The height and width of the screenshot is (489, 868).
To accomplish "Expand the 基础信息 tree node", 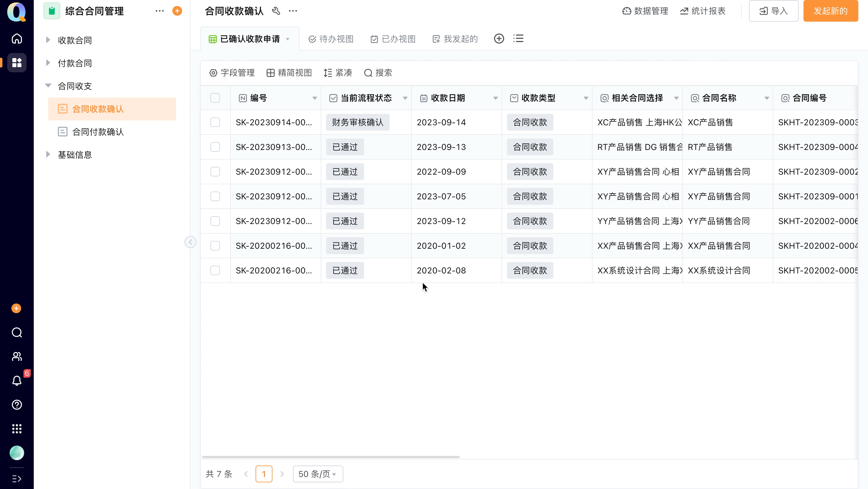I will click(x=48, y=154).
